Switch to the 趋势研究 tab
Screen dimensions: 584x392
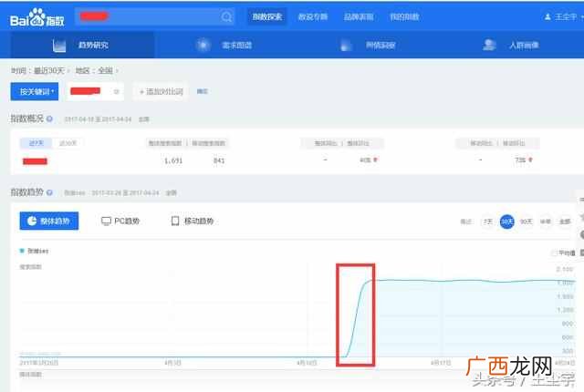82,45
